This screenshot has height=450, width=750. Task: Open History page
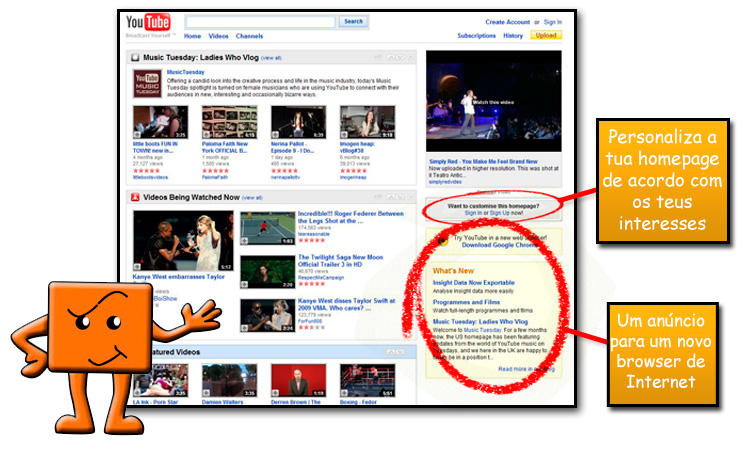tap(513, 35)
